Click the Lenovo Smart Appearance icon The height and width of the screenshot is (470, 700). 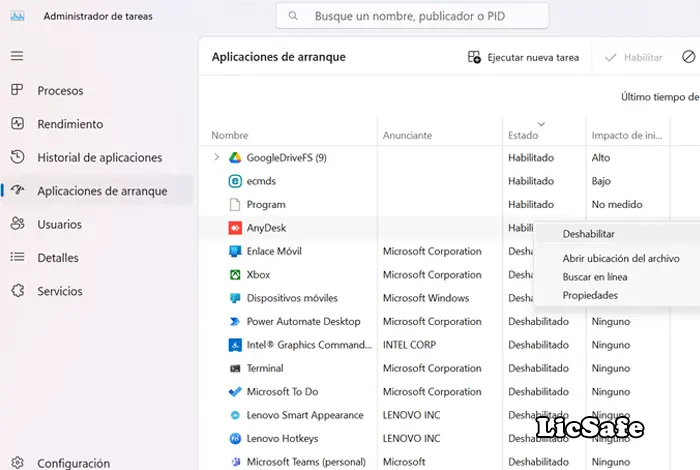(235, 415)
